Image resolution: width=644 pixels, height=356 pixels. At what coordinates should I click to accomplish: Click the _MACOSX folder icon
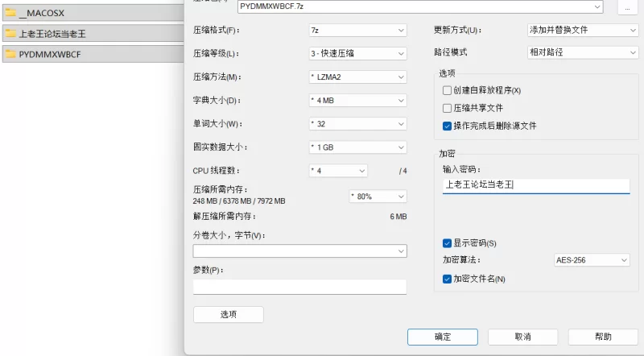point(10,13)
